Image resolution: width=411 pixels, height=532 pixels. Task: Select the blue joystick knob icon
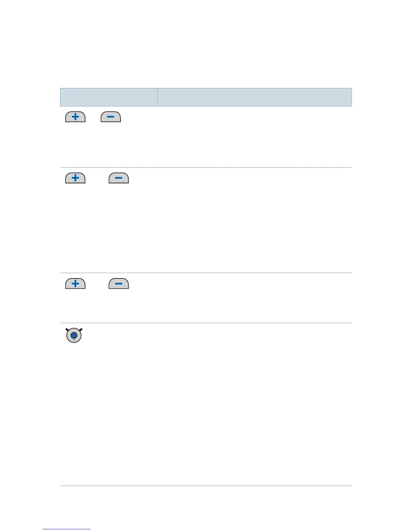click(74, 335)
